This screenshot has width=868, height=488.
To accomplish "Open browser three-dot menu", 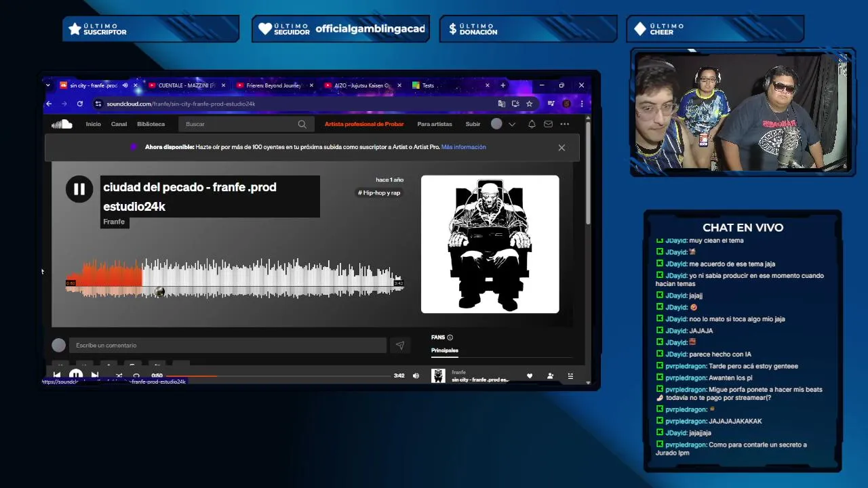I will point(581,104).
